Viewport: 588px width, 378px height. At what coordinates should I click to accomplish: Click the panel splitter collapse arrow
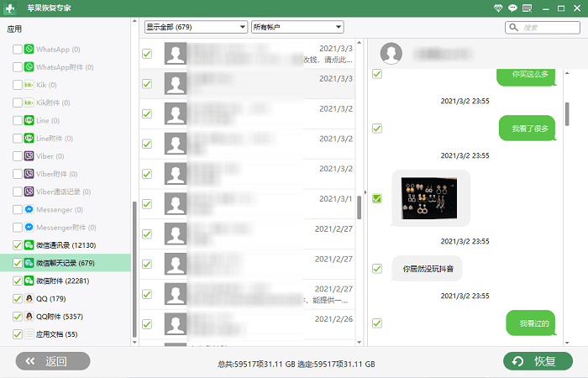(365, 192)
